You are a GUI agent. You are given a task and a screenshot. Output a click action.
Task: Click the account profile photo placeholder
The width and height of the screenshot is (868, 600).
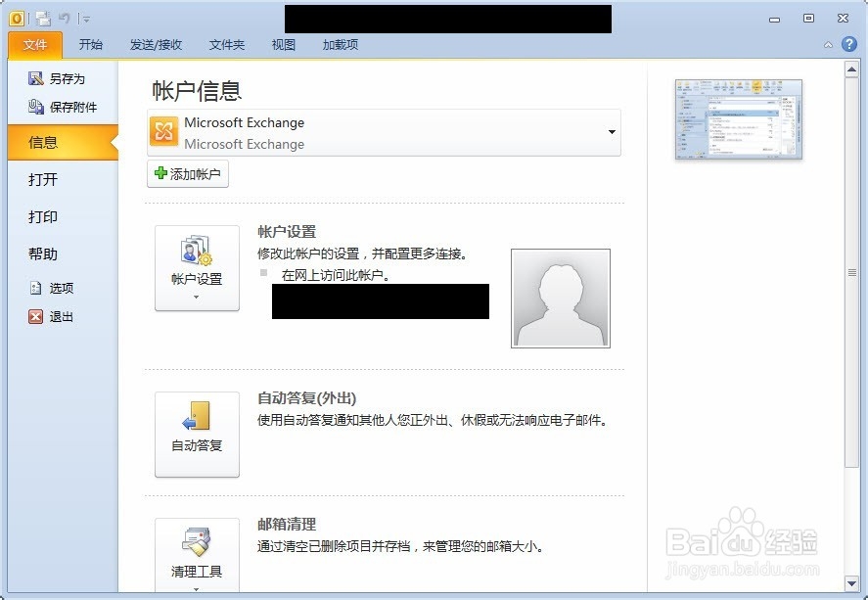[x=560, y=299]
